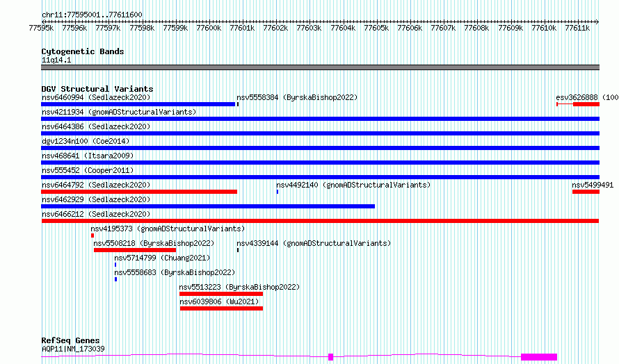The width and height of the screenshot is (619, 364).
Task: Select the dgv1234n100 (Coe2014) variant bar
Action: pos(320,148)
